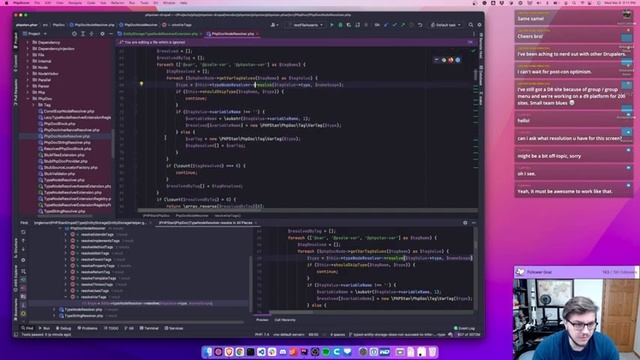640x360 pixels.
Task: Open the Debug tool window button
Action: coord(63,328)
